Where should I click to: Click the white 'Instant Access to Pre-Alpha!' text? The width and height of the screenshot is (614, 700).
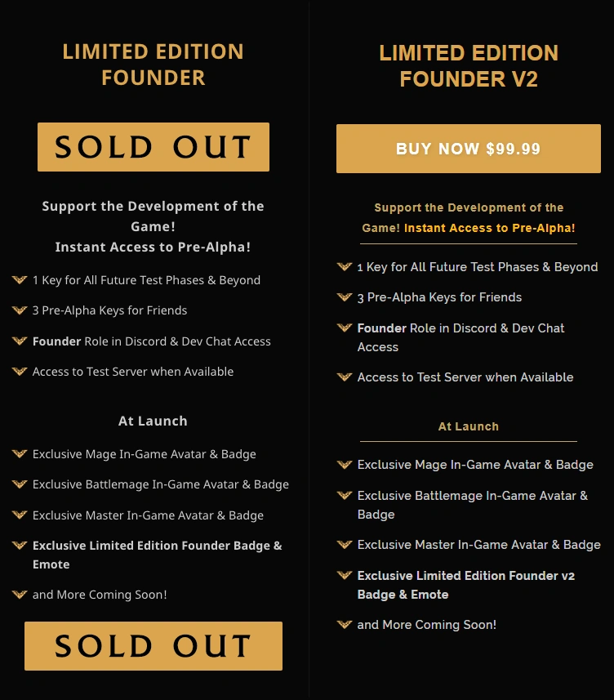(x=153, y=247)
